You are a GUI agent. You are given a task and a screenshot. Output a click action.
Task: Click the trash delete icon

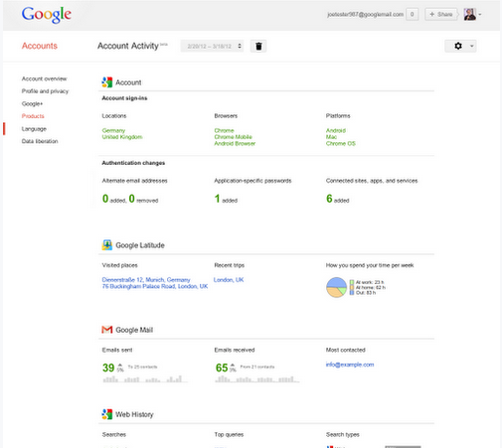[258, 46]
